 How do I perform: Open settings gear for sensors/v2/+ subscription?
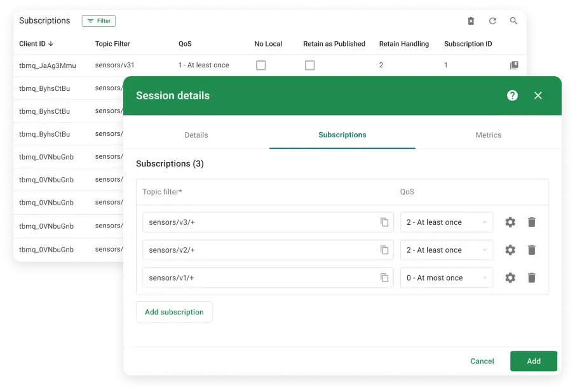click(510, 250)
